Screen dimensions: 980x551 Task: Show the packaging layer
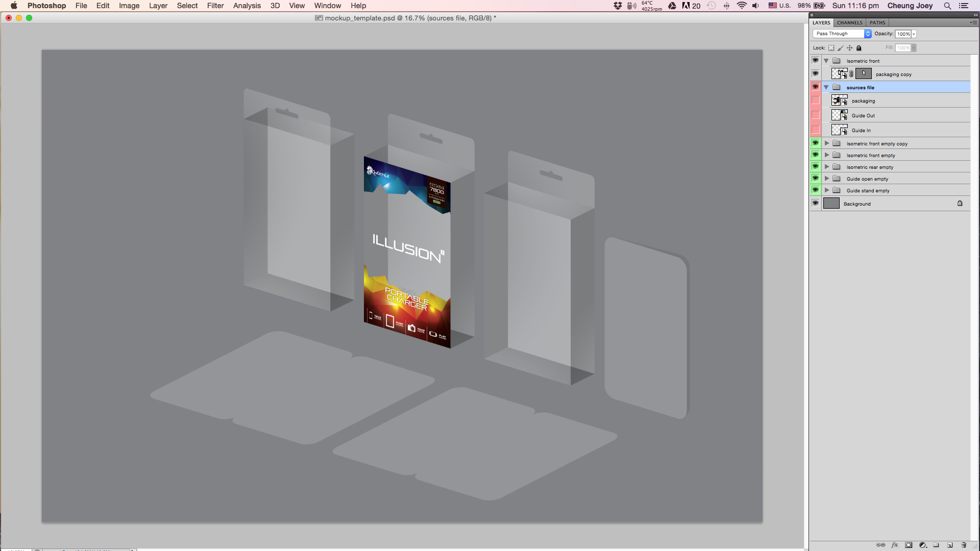pos(815,101)
